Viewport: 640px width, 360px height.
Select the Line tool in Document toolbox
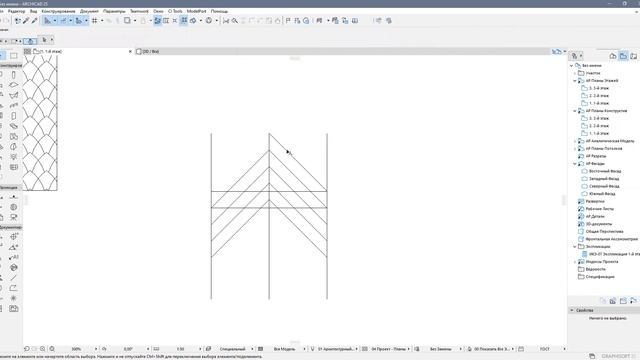point(13,278)
